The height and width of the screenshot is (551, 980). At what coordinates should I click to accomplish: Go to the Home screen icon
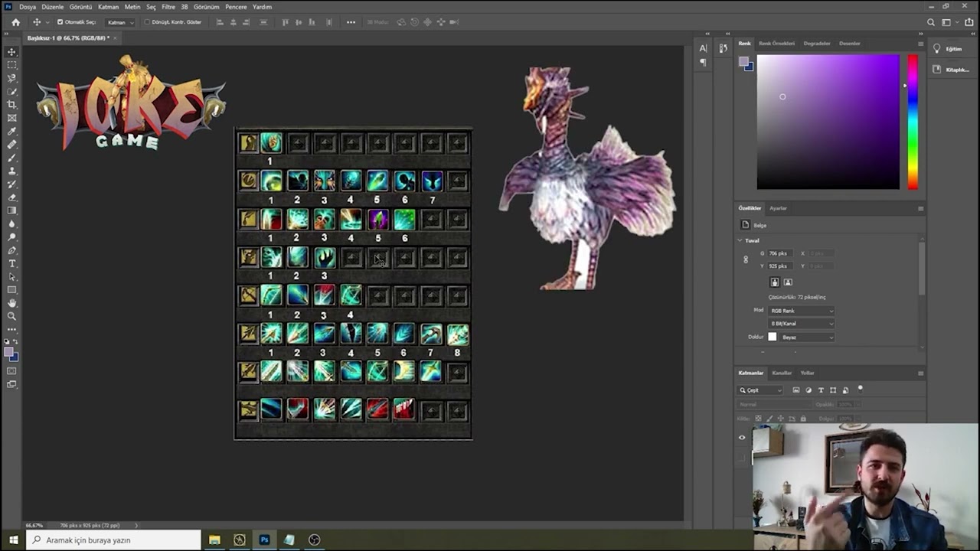(x=15, y=22)
